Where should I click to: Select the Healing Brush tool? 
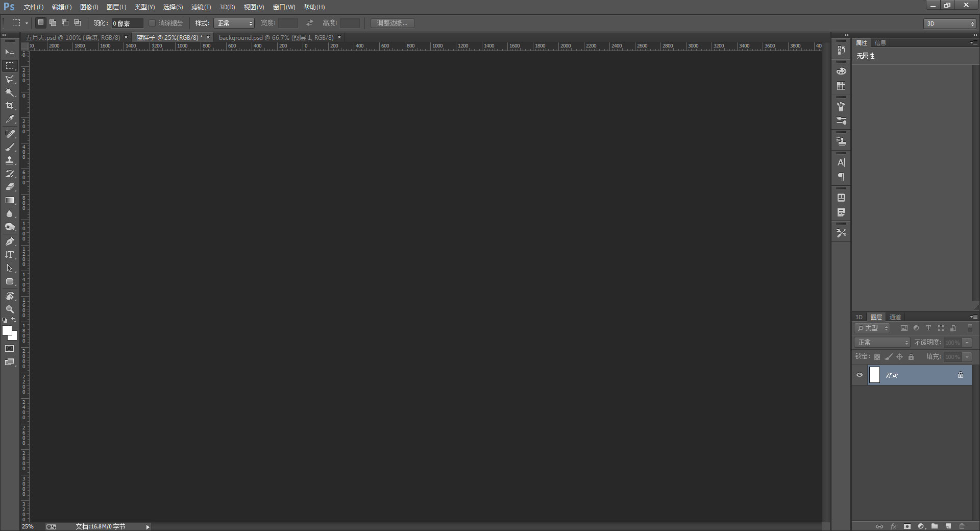pos(10,134)
